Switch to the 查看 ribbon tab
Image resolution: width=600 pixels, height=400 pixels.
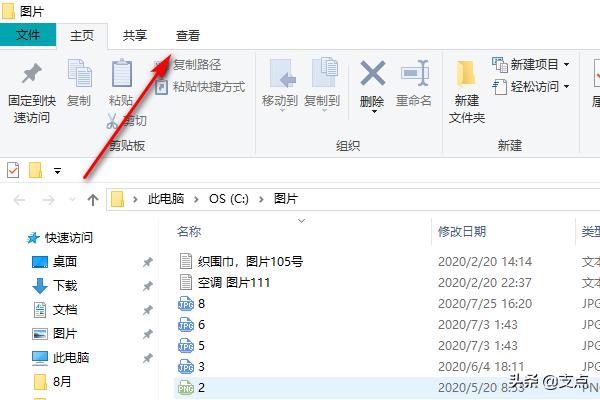(188, 36)
